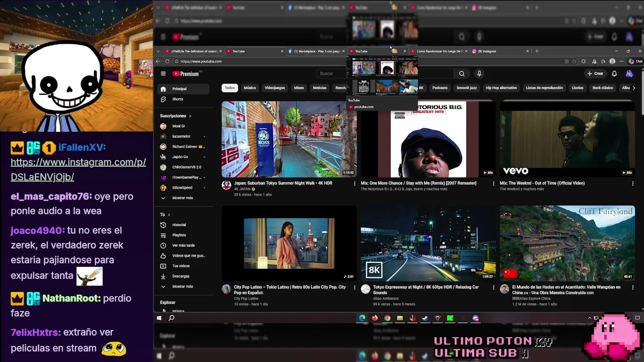Open options menu for The Weeknd mix
The width and height of the screenshot is (644, 362).
[633, 184]
